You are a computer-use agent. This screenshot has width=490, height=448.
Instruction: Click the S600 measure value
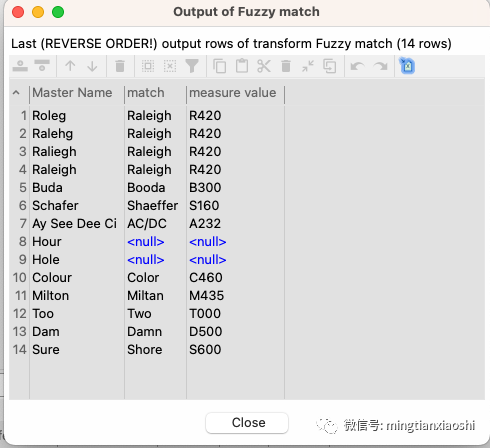205,350
